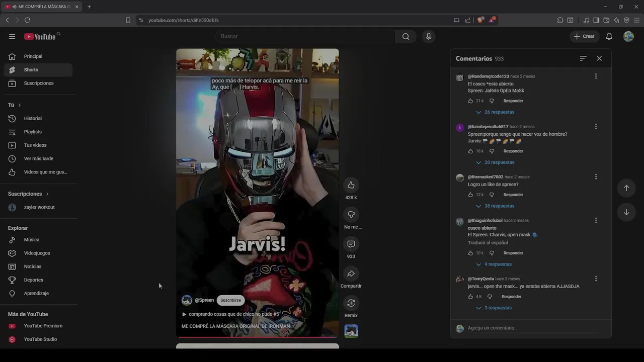Close the comments panel
The image size is (644, 362).
[599, 58]
